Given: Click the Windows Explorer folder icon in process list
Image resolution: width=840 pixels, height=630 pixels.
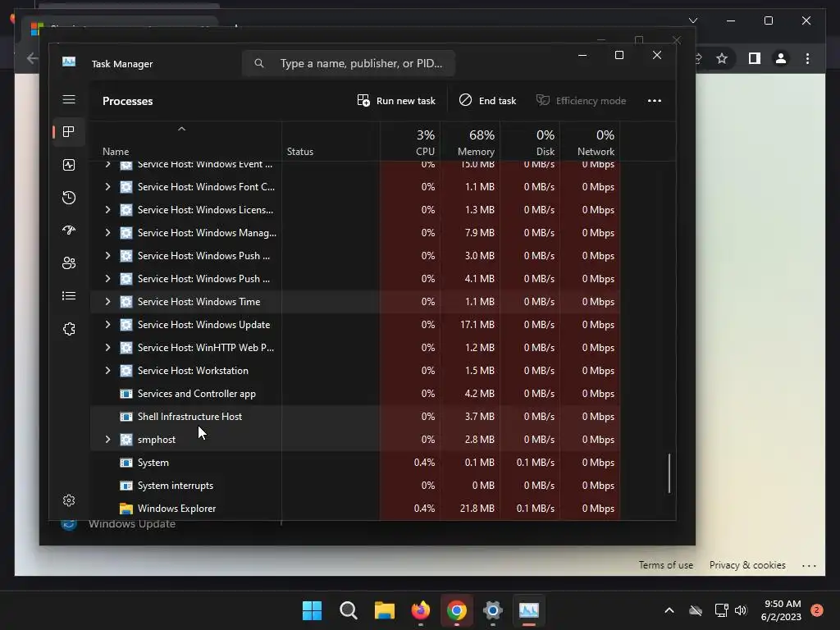Looking at the screenshot, I should [x=126, y=509].
